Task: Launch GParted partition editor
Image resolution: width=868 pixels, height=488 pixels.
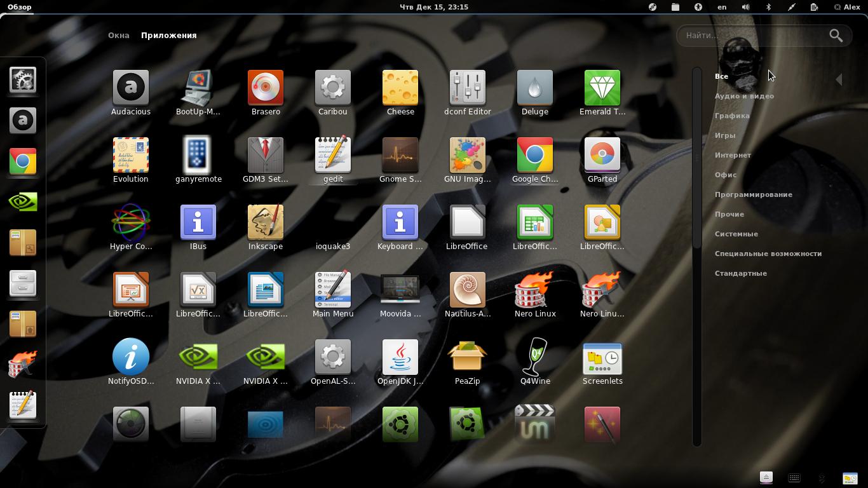Action: pyautogui.click(x=602, y=160)
